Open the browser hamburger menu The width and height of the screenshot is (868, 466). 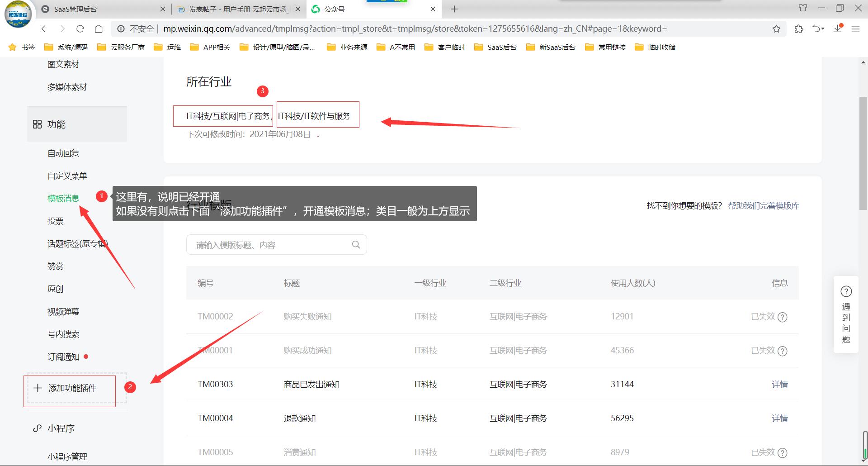[x=855, y=29]
